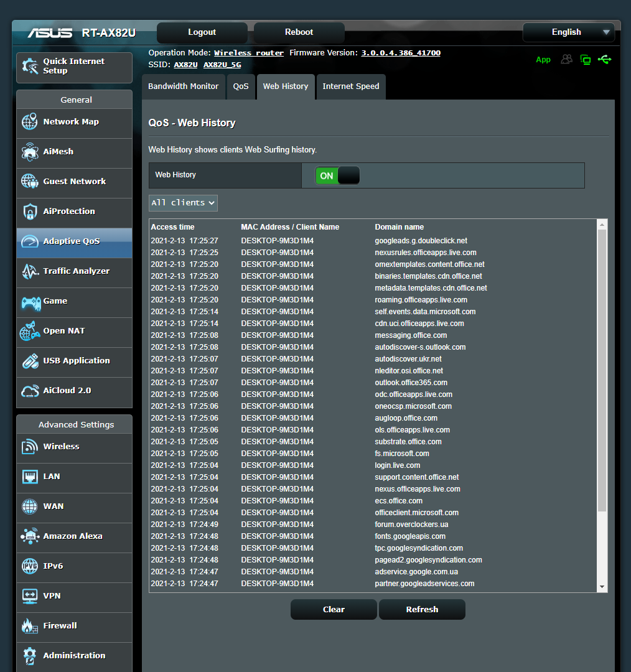Click the fs.microsoft.com entry
This screenshot has width=631, height=672.
click(401, 454)
